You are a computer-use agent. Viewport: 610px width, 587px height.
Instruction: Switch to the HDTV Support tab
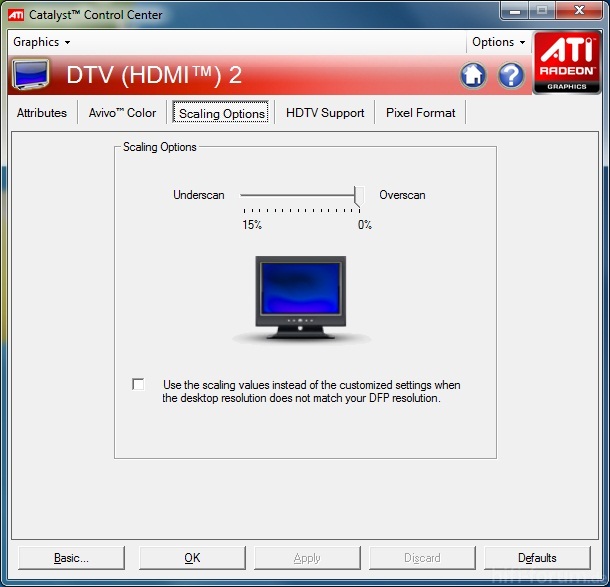pos(325,113)
